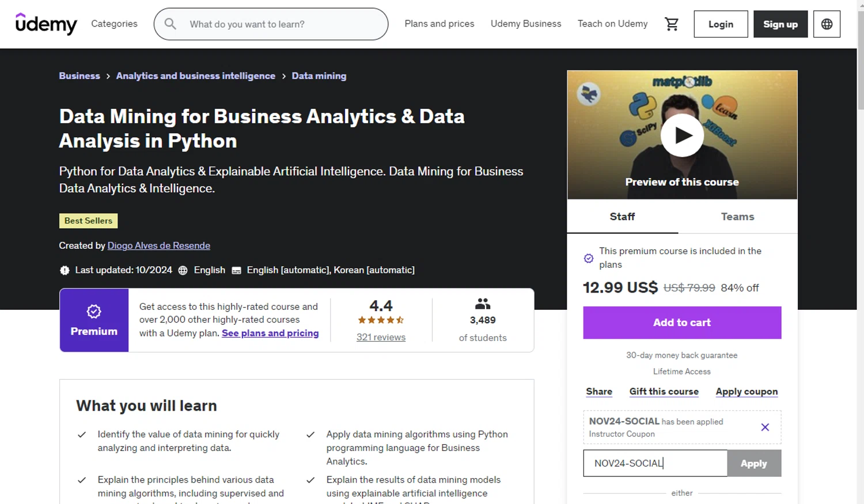Screen dimensions: 864x504
Task: Open the 321 reviews link
Action: coord(381,337)
